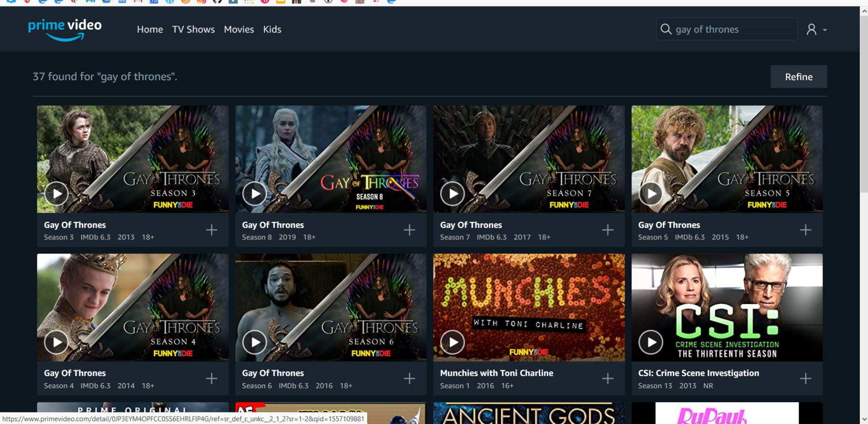Play Gay Of Thrones Season 6
The width and height of the screenshot is (868, 424).
[254, 342]
